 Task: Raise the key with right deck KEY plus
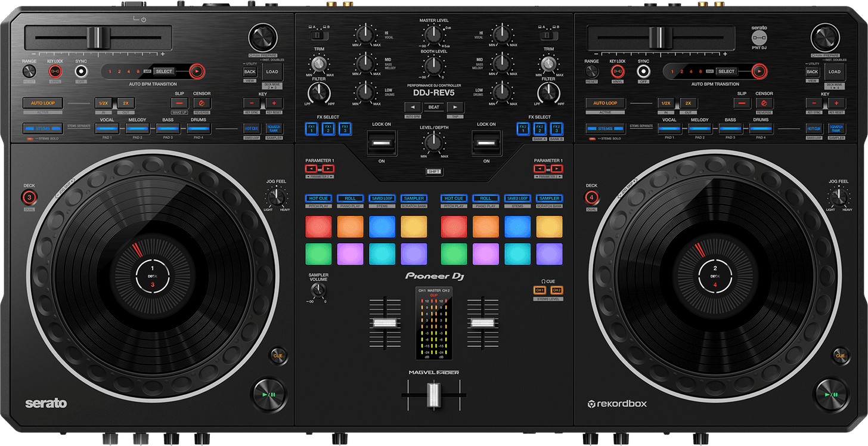point(837,103)
